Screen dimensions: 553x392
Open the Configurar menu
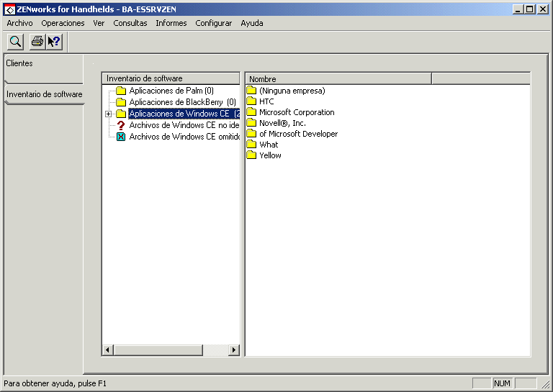pos(214,23)
